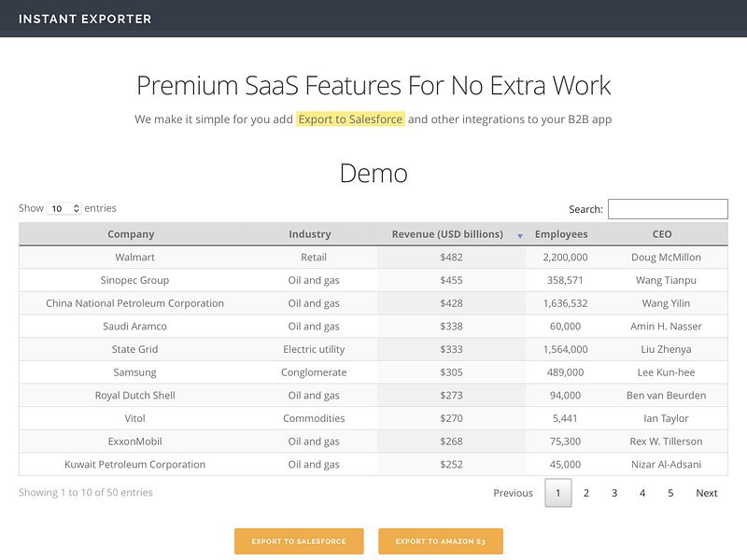The image size is (747, 560).
Task: Click the Amin H. Nasser CEO cell
Action: [666, 326]
